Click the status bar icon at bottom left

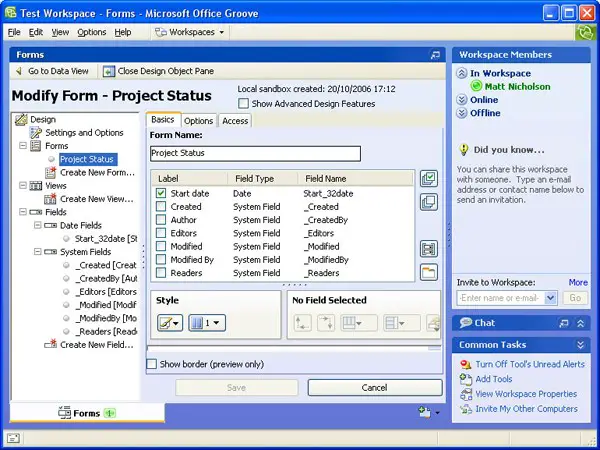tap(12, 438)
